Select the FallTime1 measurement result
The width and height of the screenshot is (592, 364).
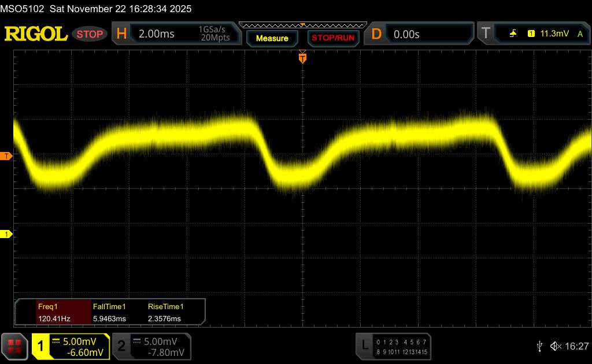tap(109, 313)
